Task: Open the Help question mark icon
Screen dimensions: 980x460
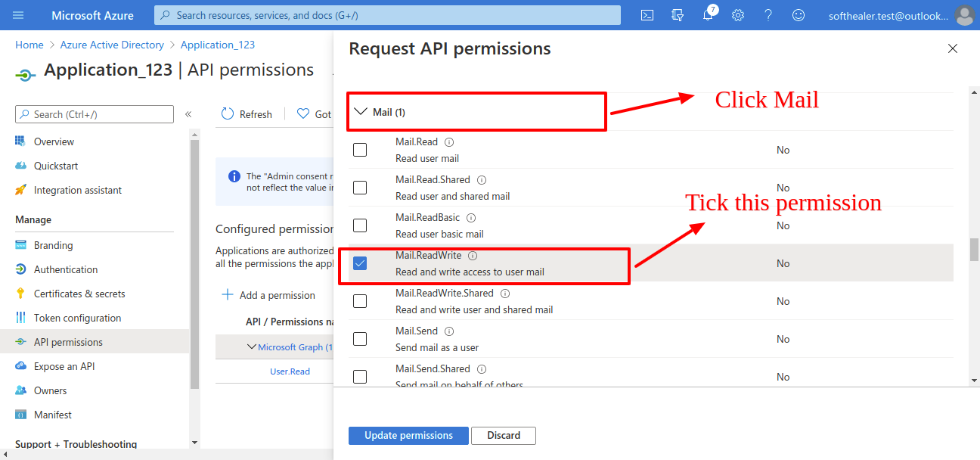Action: [x=768, y=15]
